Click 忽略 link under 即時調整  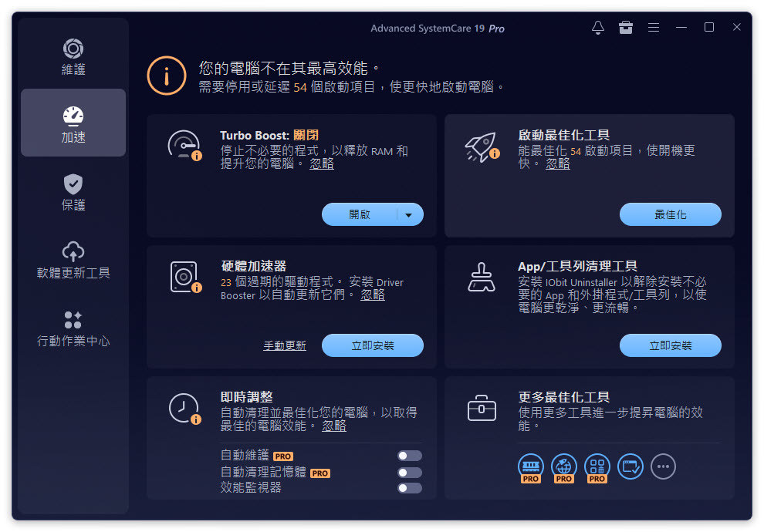click(x=333, y=426)
